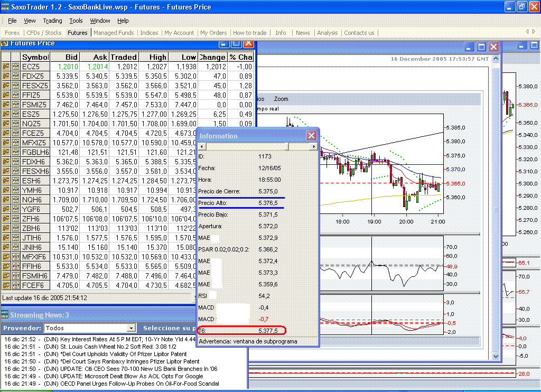The height and width of the screenshot is (392, 541).
Task: Click the chart window's scroll-down arrow
Action: [x=496, y=356]
